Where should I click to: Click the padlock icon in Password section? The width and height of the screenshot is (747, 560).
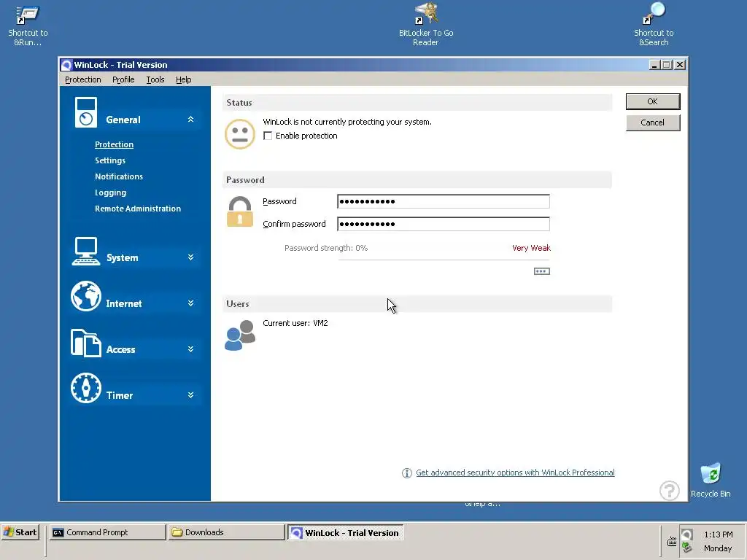click(239, 211)
